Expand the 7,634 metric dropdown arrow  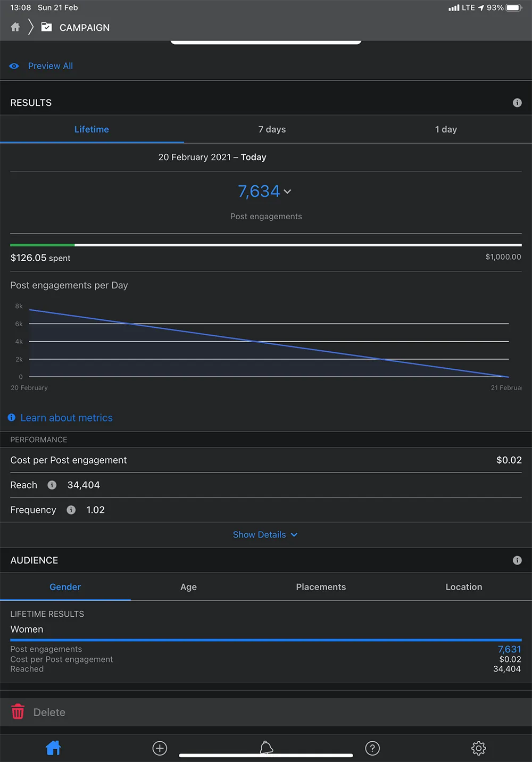[288, 192]
